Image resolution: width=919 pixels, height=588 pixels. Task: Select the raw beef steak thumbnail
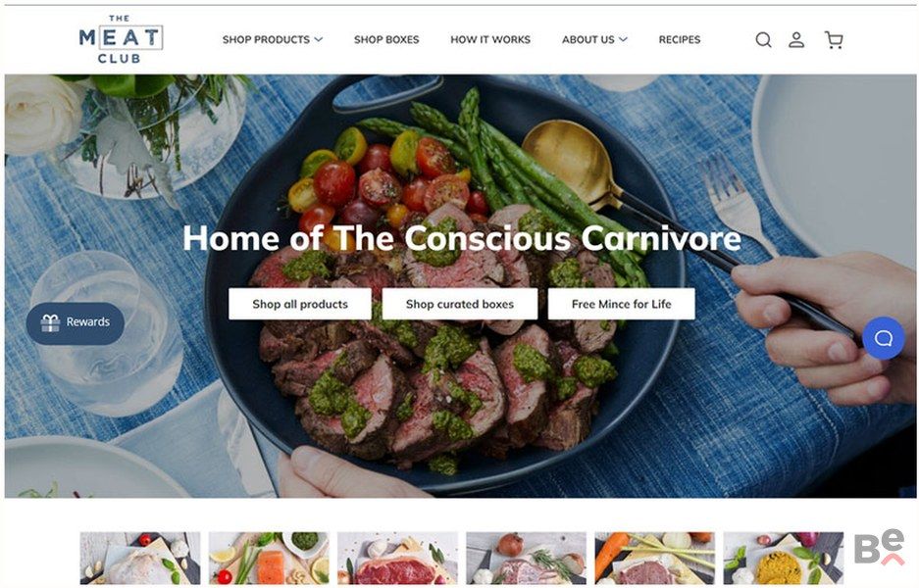397,559
